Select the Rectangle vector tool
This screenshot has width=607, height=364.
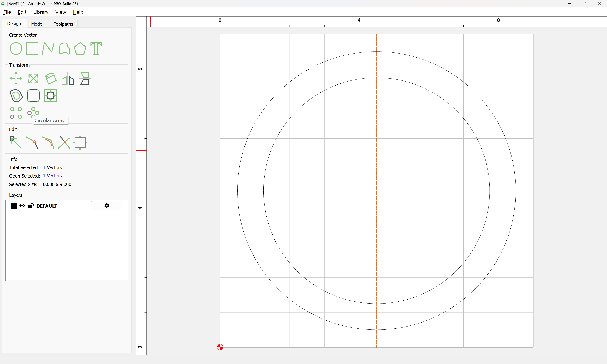click(32, 48)
